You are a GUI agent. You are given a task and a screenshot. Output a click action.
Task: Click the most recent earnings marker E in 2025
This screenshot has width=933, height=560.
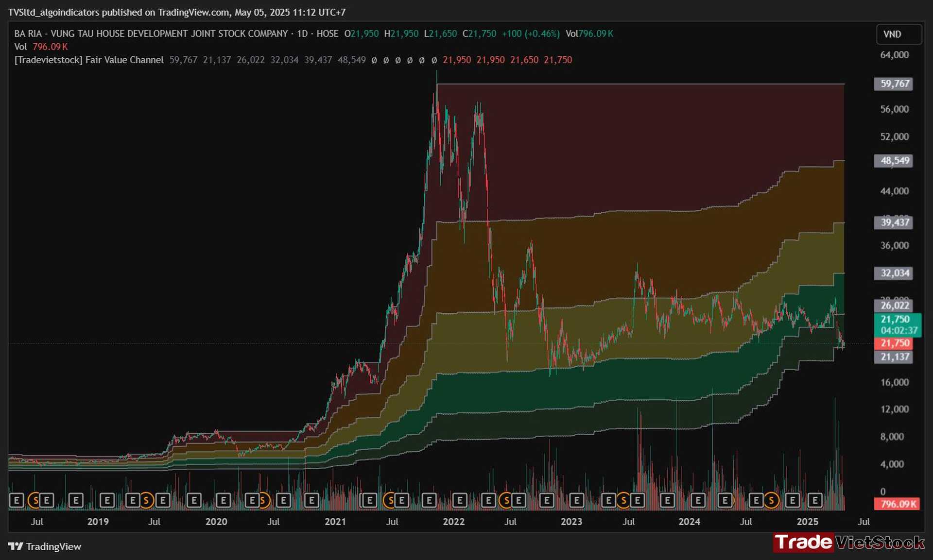click(815, 500)
